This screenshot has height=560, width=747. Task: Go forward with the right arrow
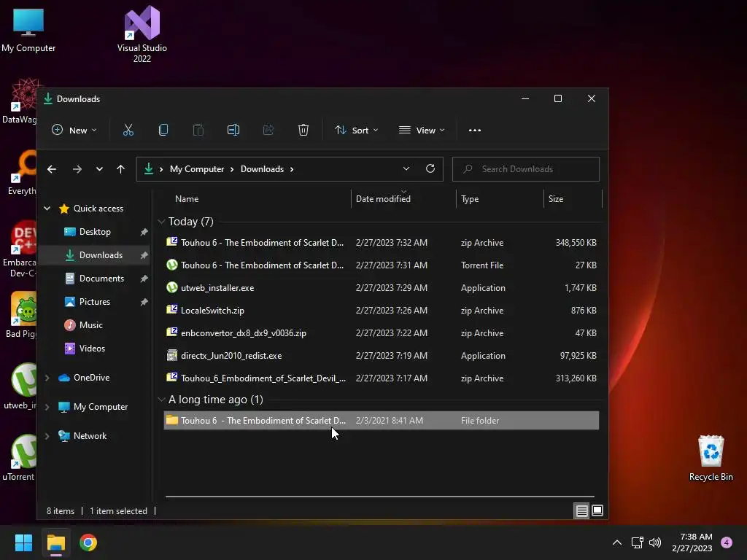point(77,169)
